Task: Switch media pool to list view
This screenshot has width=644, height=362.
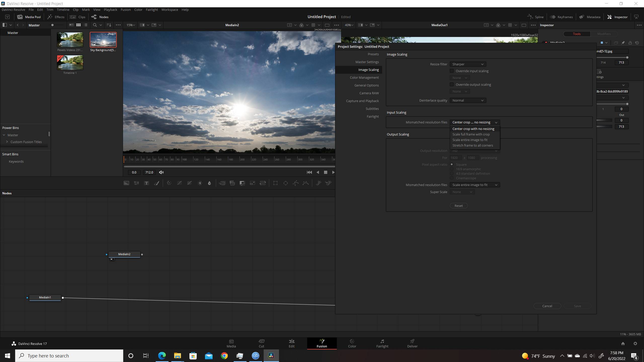Action: 86,25
